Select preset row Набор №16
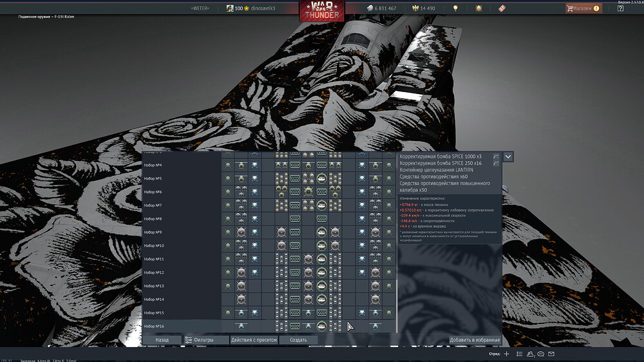This screenshot has width=644, height=362. 269,327
